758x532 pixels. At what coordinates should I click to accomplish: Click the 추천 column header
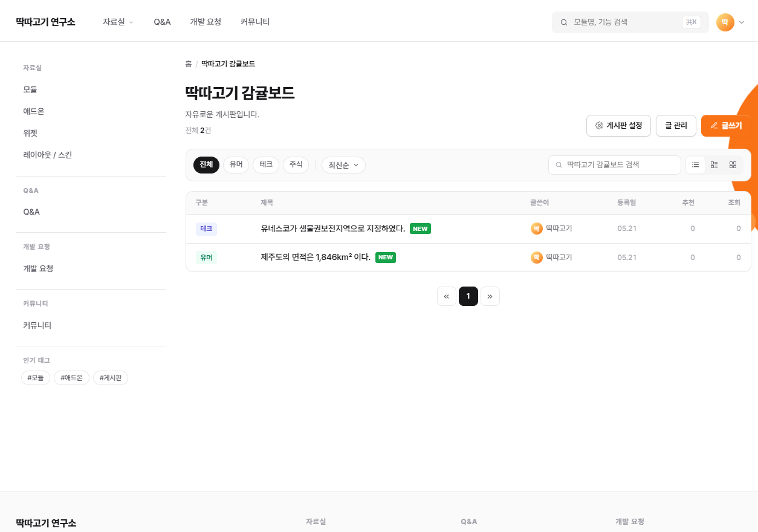pos(688,203)
